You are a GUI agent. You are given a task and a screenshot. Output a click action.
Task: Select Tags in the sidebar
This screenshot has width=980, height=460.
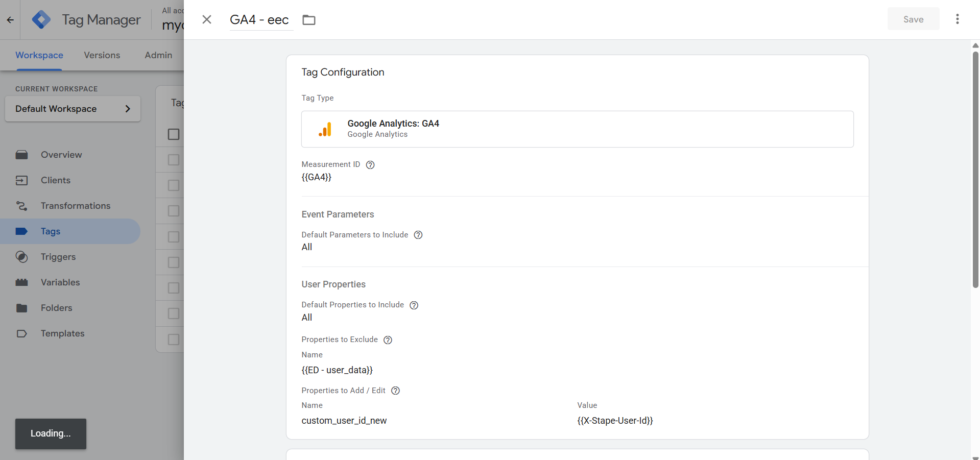tap(51, 231)
